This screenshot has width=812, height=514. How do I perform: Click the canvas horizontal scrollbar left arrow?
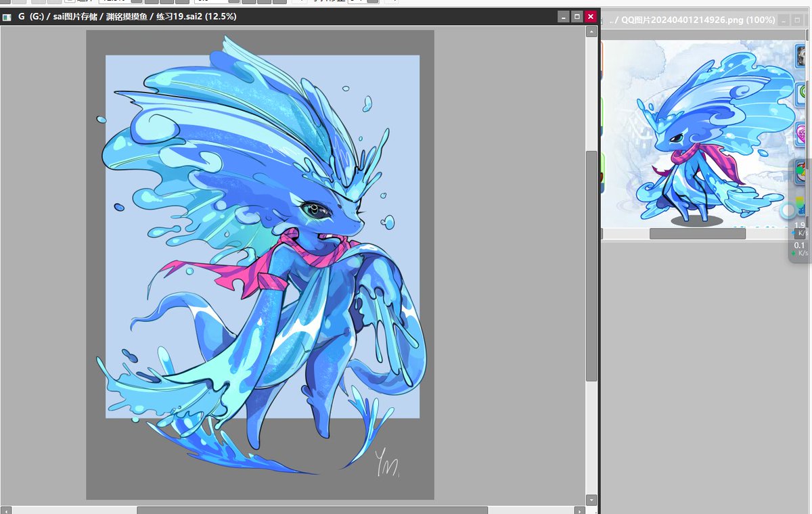5,511
